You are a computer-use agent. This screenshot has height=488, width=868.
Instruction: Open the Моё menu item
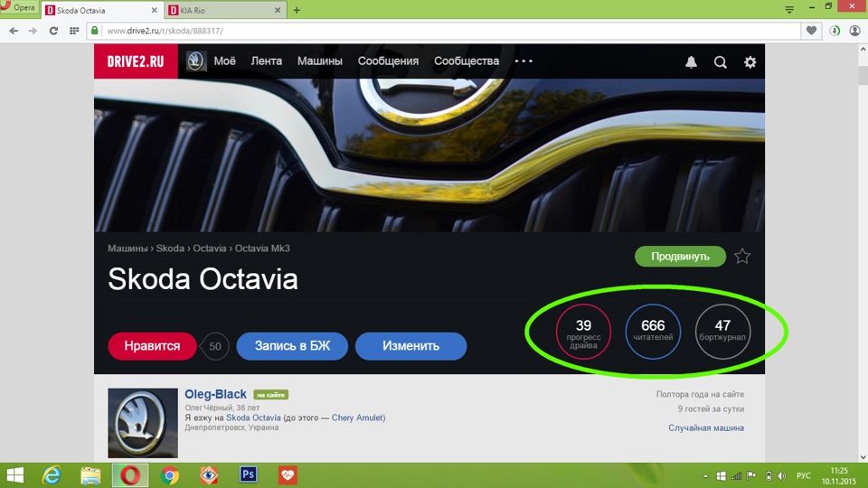tap(225, 61)
